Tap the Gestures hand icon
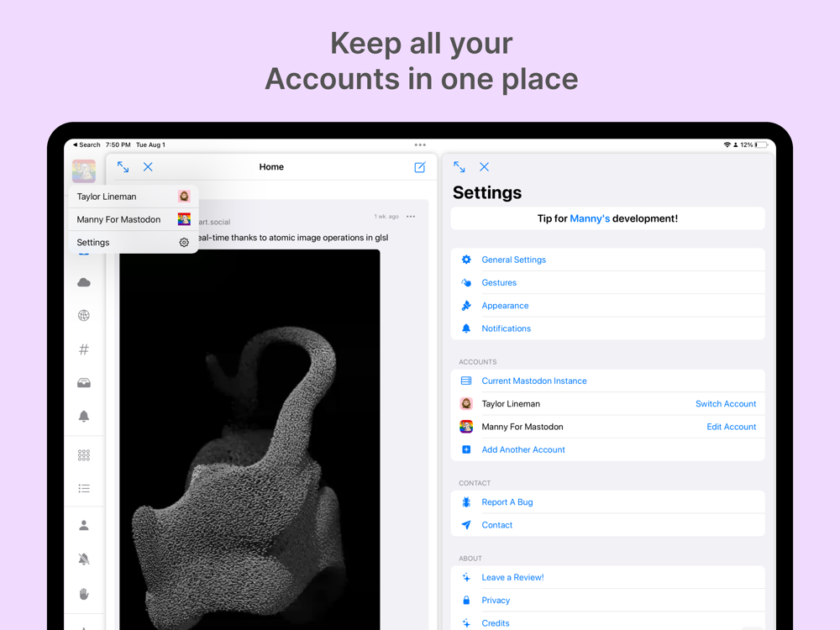The image size is (840, 630). (x=466, y=282)
